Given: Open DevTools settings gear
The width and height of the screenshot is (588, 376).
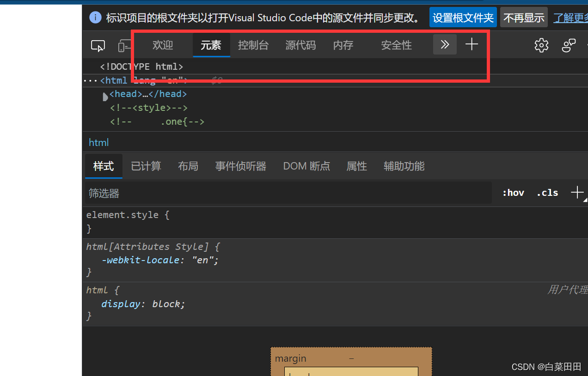Looking at the screenshot, I should tap(541, 45).
